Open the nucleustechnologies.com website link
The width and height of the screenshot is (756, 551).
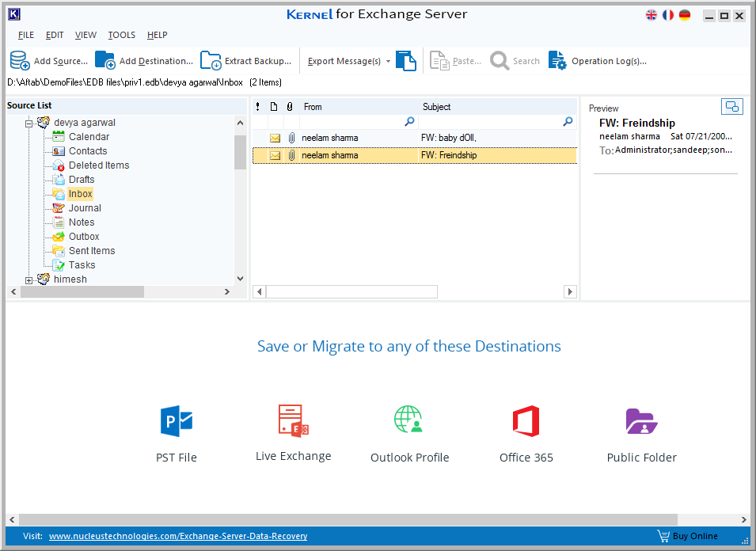pos(178,536)
